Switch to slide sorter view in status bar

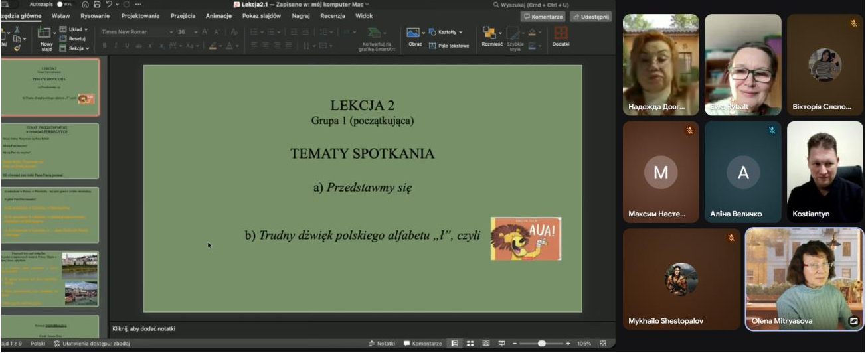click(470, 344)
